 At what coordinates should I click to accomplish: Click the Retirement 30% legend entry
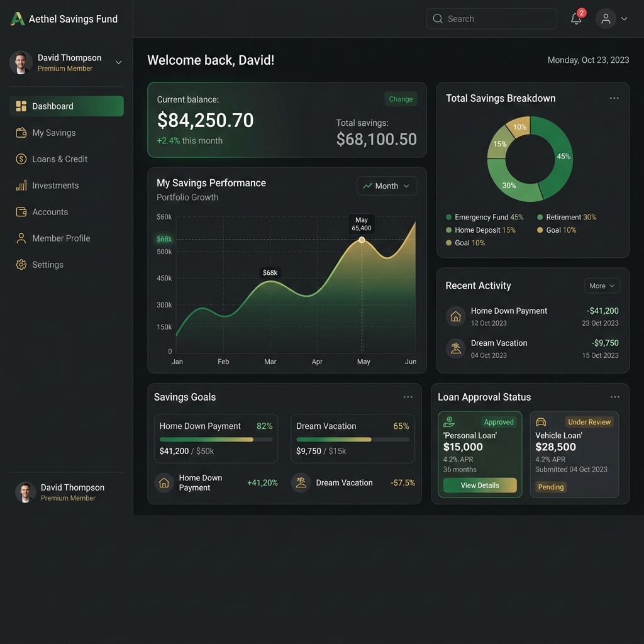567,217
